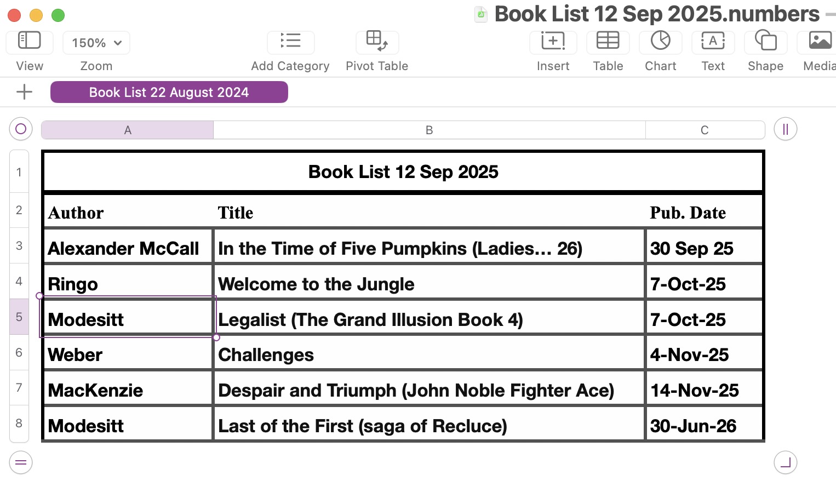Click the add-row handle below the table
This screenshot has height=504, width=836.
point(21,463)
